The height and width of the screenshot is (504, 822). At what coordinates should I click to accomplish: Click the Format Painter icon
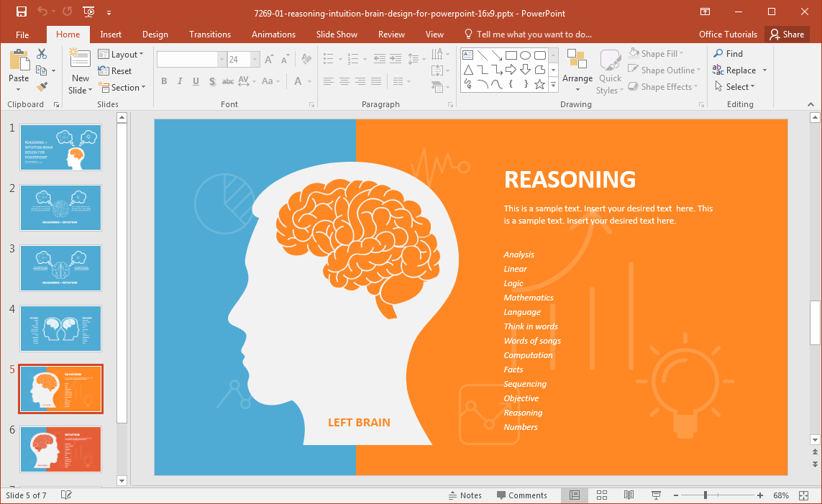pos(42,86)
